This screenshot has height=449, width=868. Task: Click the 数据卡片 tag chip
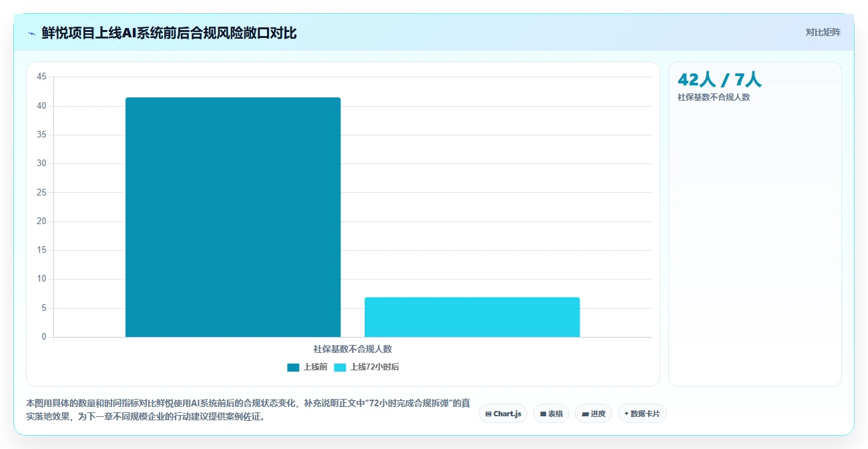(642, 414)
